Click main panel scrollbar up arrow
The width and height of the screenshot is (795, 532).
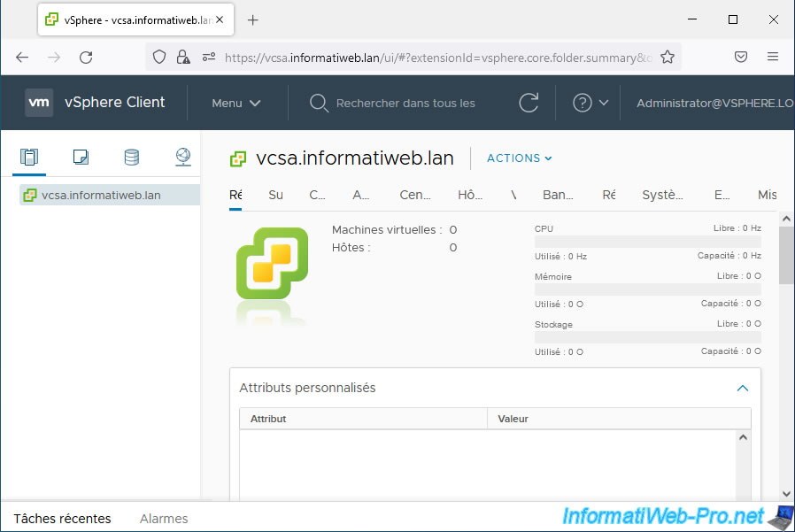pos(786,219)
